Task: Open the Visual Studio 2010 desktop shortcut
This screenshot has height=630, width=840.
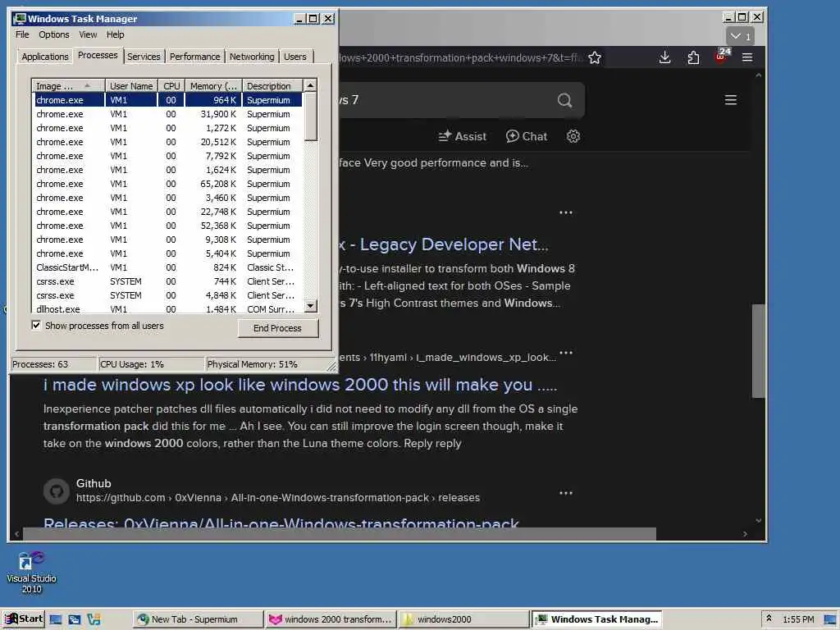Action: (31, 572)
